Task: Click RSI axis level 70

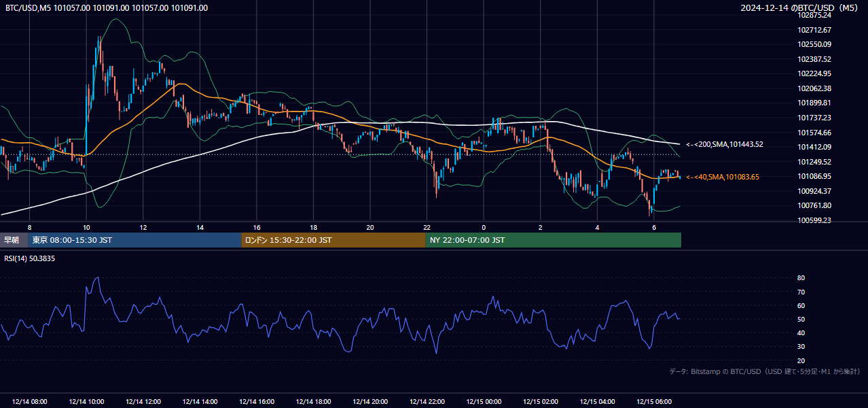Action: [801, 292]
